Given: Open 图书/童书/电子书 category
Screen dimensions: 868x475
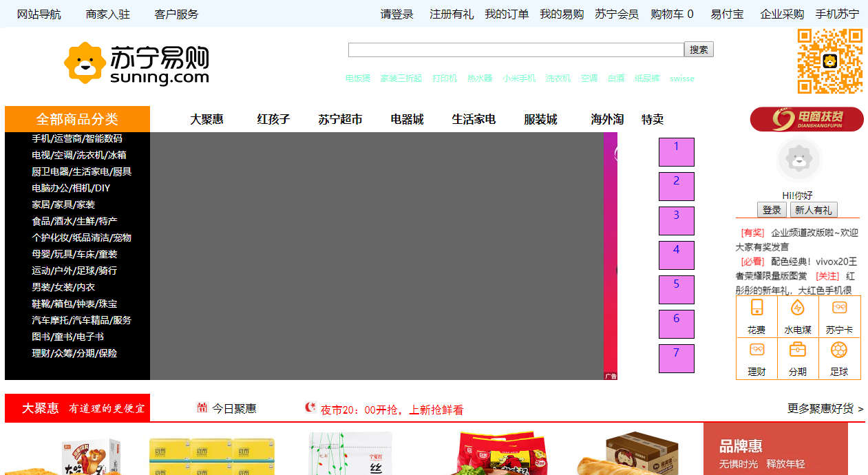Looking at the screenshot, I should 67,337.
